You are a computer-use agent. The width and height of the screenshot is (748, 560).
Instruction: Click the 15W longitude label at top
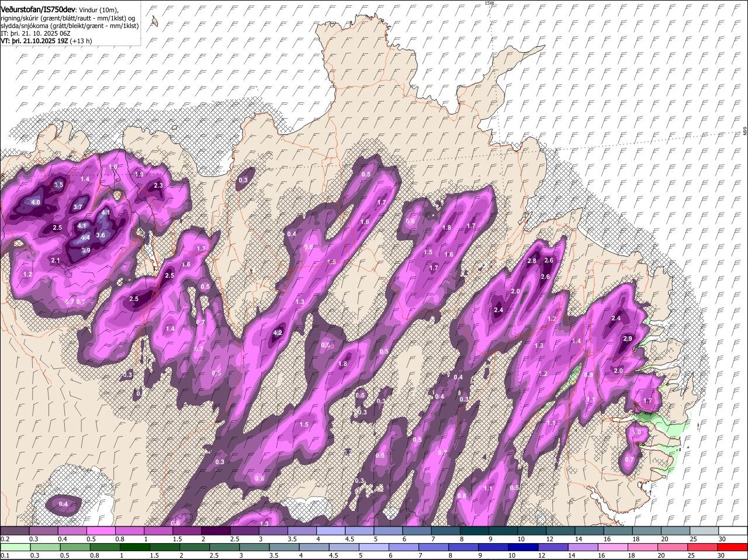pos(489,3)
